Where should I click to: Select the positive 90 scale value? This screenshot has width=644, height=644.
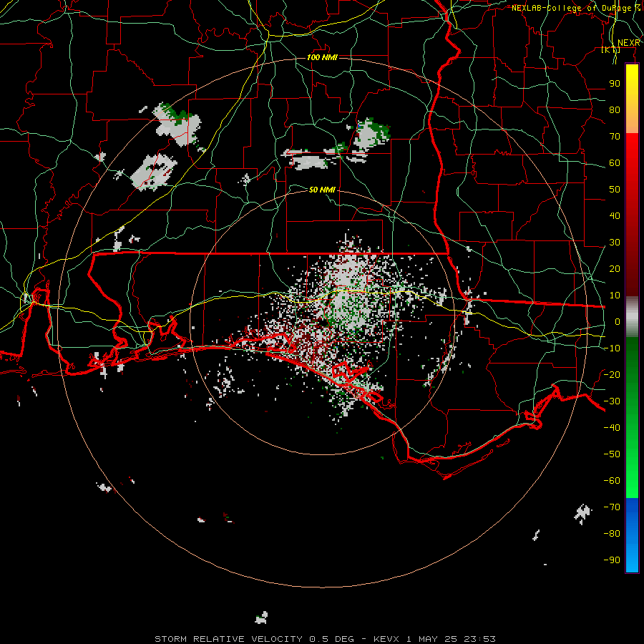point(615,84)
